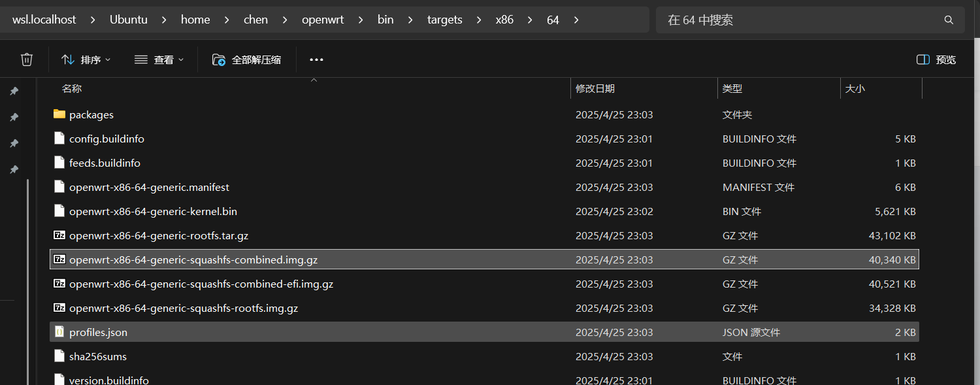Viewport: 980px width, 385px height.
Task: Navigate to chen breadcrumb segment
Action: [255, 20]
